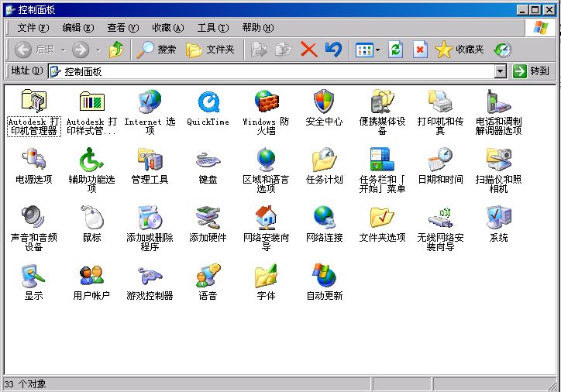561x392 pixels.
Task: Expand the forward history dropdown arrow
Action: pyautogui.click(x=98, y=50)
